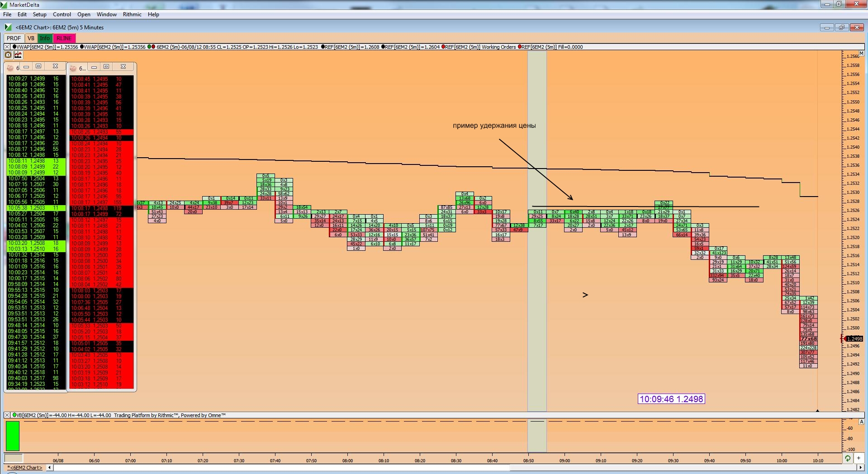Restore down the inner chart window
The image size is (868, 474).
point(841,28)
